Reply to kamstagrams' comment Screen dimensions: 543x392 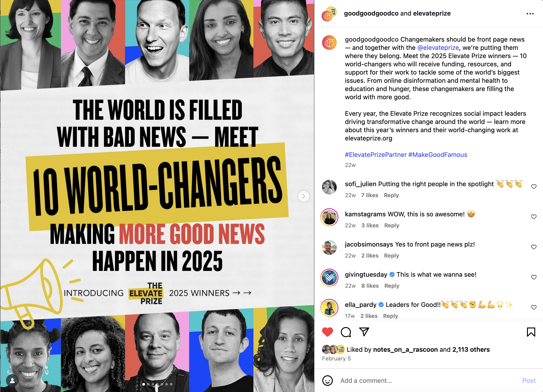[x=391, y=225]
